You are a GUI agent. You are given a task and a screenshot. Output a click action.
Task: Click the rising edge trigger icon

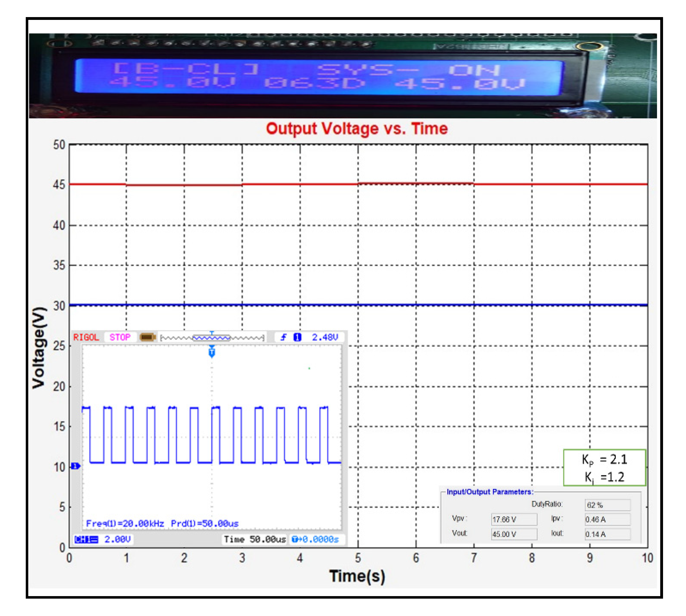[x=283, y=337]
